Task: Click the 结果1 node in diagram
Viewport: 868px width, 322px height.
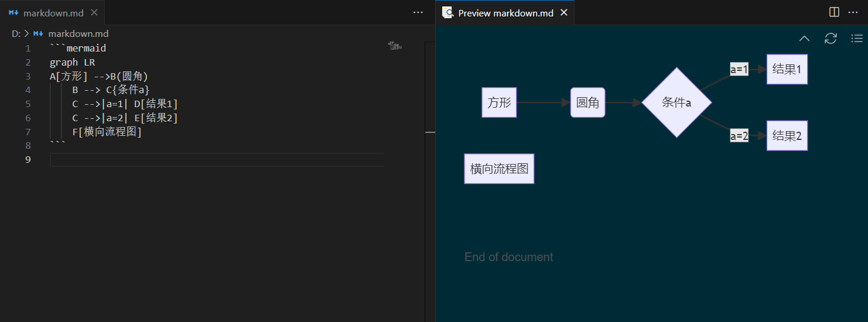Action: coord(787,69)
